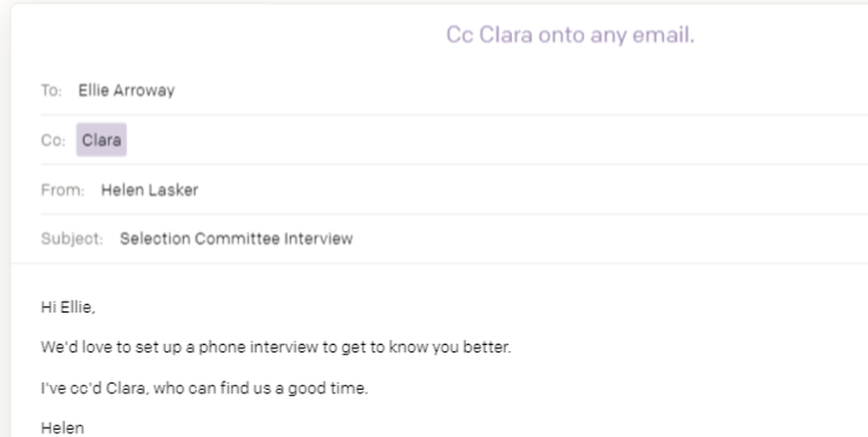The width and height of the screenshot is (868, 437).
Task: Click the word "Selection" in the subject
Action: [155, 239]
